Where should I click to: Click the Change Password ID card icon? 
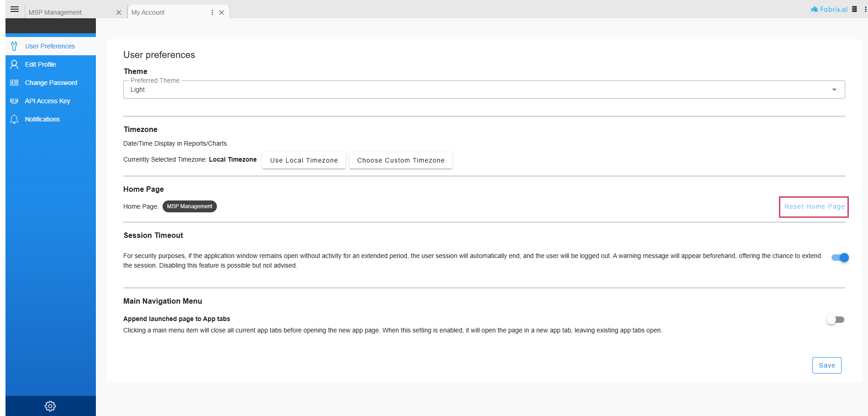[x=14, y=82]
